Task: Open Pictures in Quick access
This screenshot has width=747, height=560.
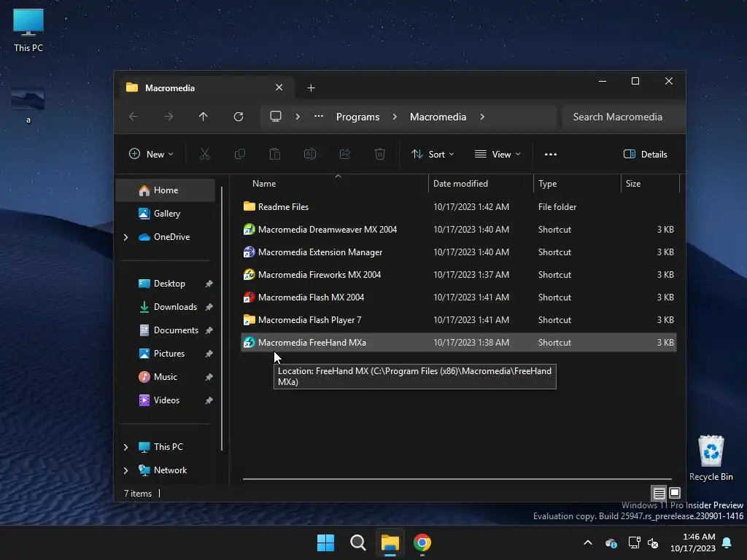Action: tap(165, 354)
